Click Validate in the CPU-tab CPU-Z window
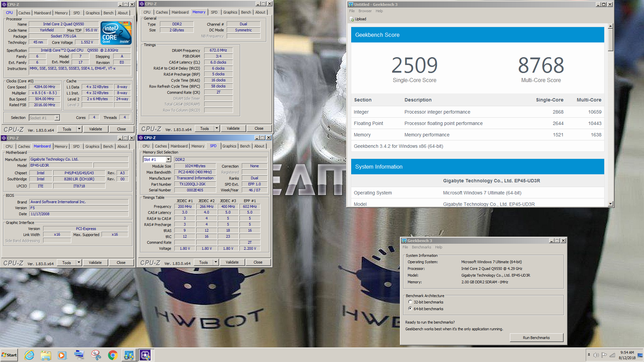 coord(96,129)
